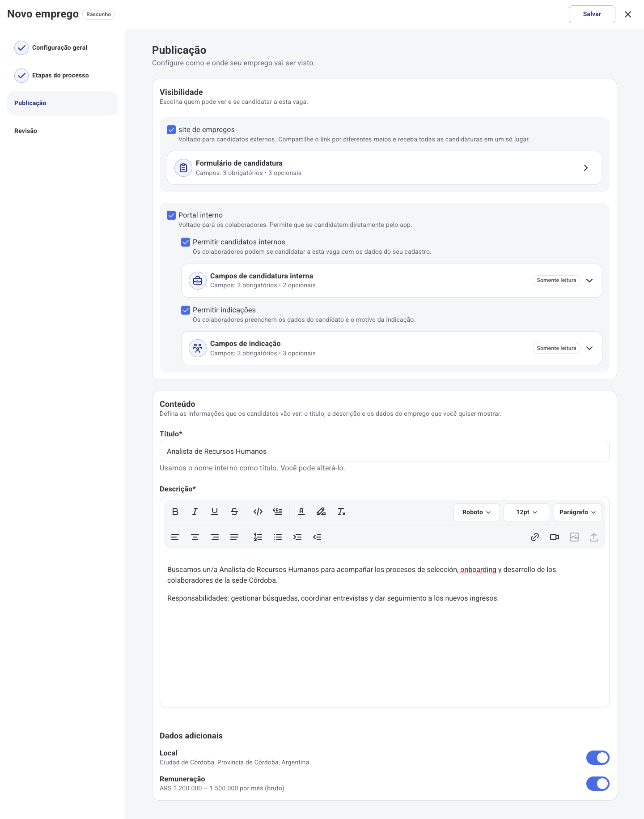
Task: Apply bold formatting in description editor
Action: point(175,512)
